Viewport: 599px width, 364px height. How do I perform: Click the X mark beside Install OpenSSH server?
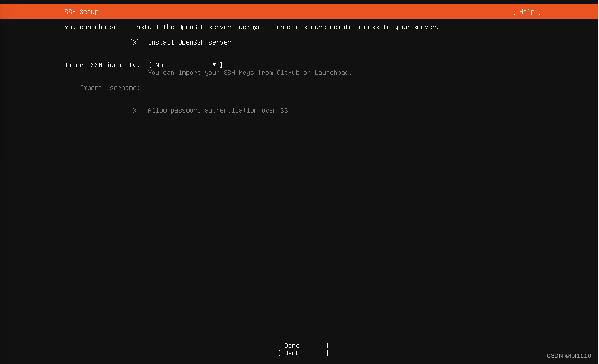(x=135, y=42)
